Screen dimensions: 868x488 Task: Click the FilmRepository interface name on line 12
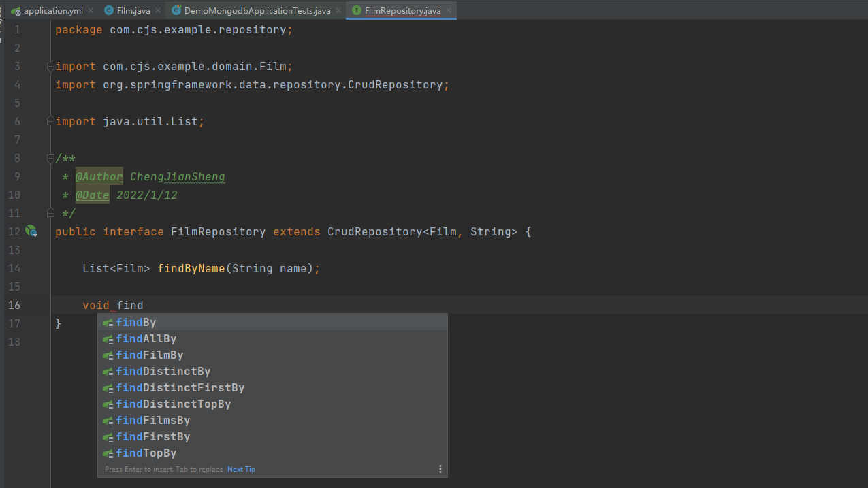(219, 231)
